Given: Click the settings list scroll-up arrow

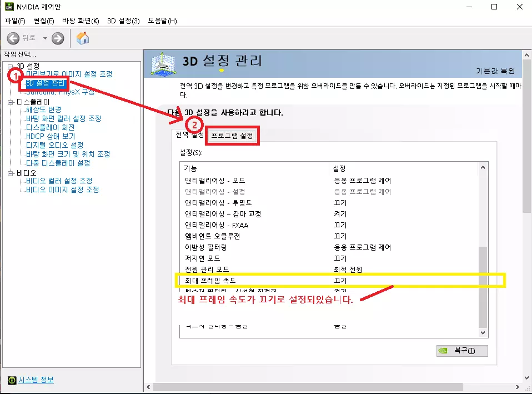Looking at the screenshot, I should click(483, 167).
